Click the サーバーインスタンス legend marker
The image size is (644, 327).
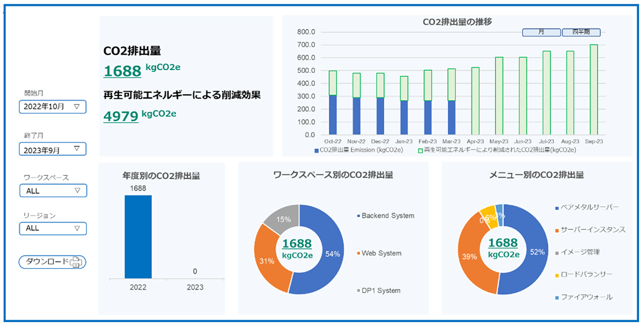[557, 230]
